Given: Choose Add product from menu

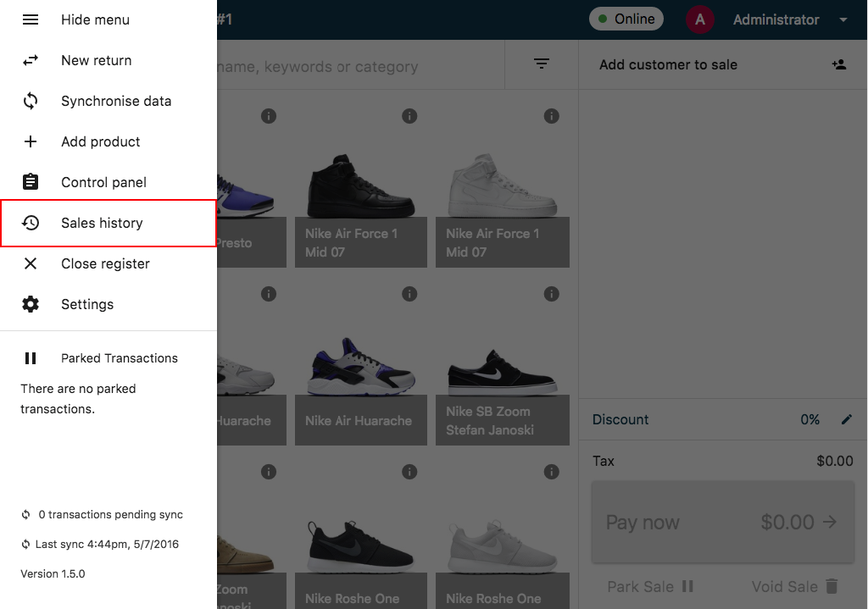Looking at the screenshot, I should pyautogui.click(x=108, y=141).
